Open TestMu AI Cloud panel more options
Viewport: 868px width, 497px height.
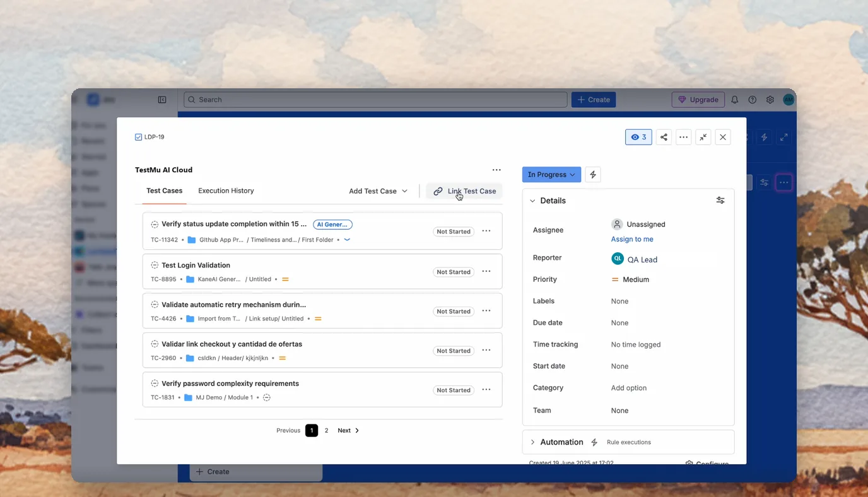tap(496, 170)
